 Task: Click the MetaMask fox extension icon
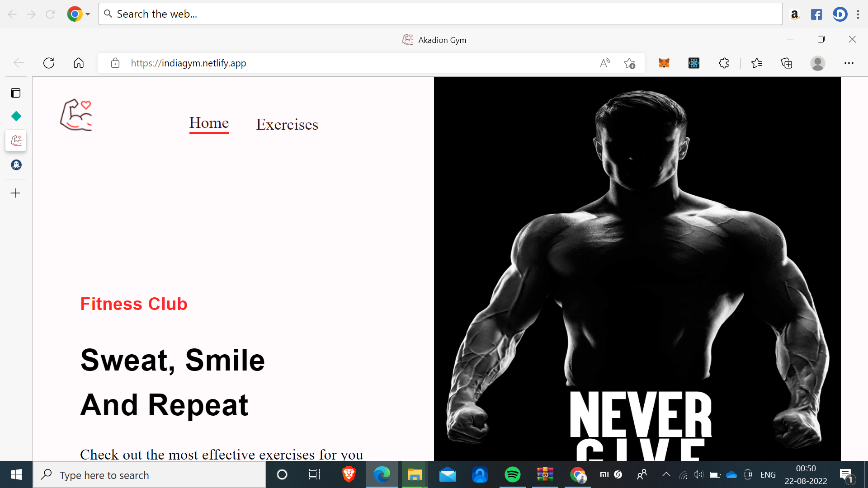664,63
